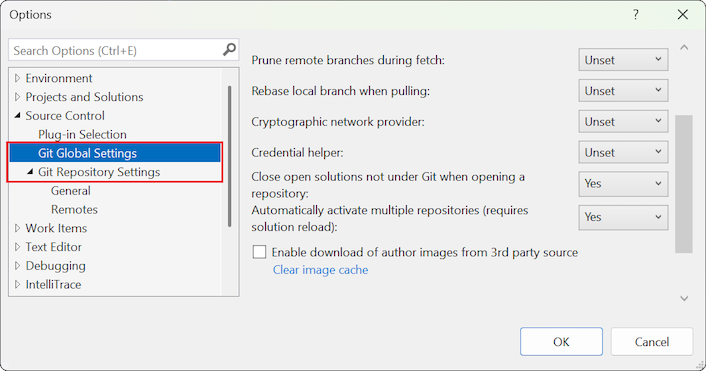Expand the Text Editor node

pyautogui.click(x=18, y=247)
